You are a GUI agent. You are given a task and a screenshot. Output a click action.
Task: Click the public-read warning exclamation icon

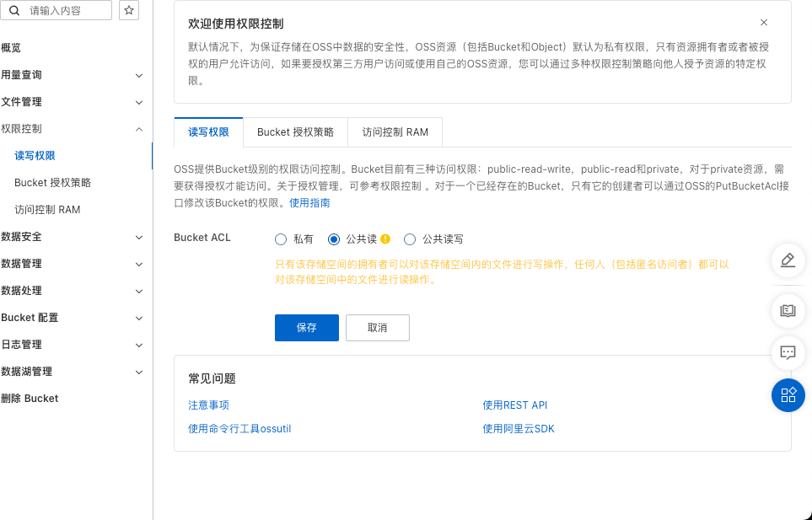point(384,239)
